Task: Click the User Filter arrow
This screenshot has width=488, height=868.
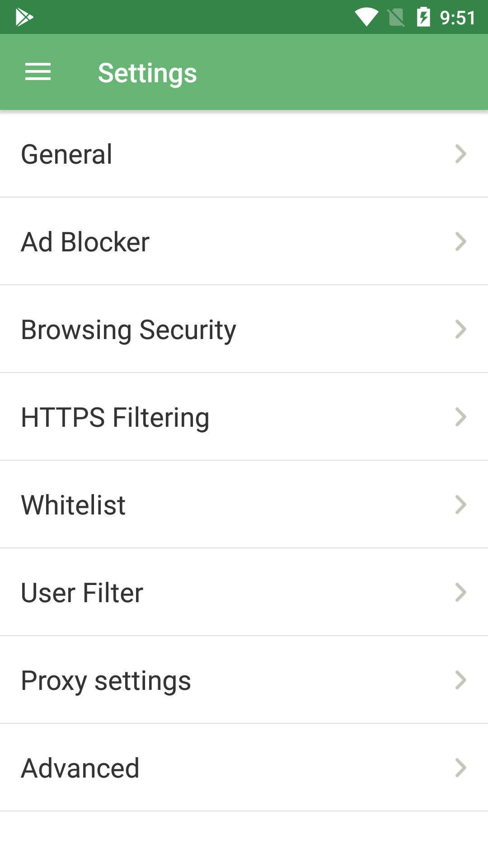Action: click(460, 592)
